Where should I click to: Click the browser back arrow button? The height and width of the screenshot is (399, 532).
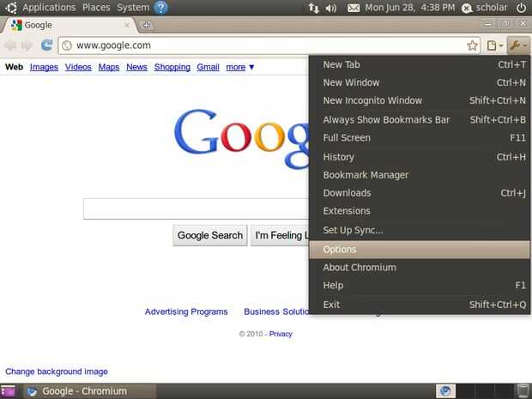click(x=11, y=45)
